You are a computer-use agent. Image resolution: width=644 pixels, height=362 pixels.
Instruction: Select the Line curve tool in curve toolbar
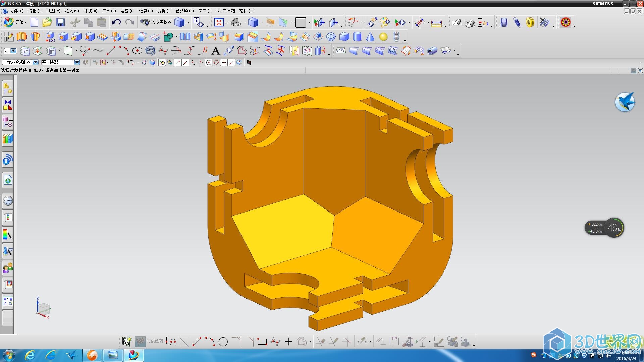pyautogui.click(x=111, y=51)
